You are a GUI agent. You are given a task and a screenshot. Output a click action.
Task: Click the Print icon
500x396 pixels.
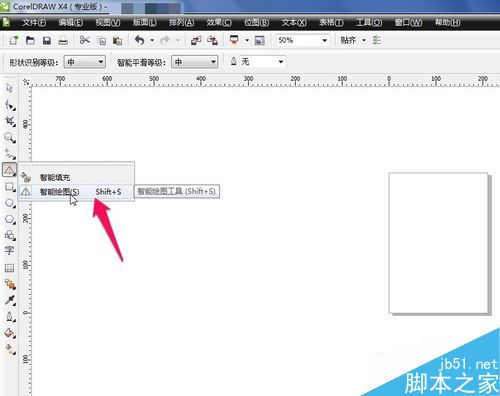click(63, 41)
